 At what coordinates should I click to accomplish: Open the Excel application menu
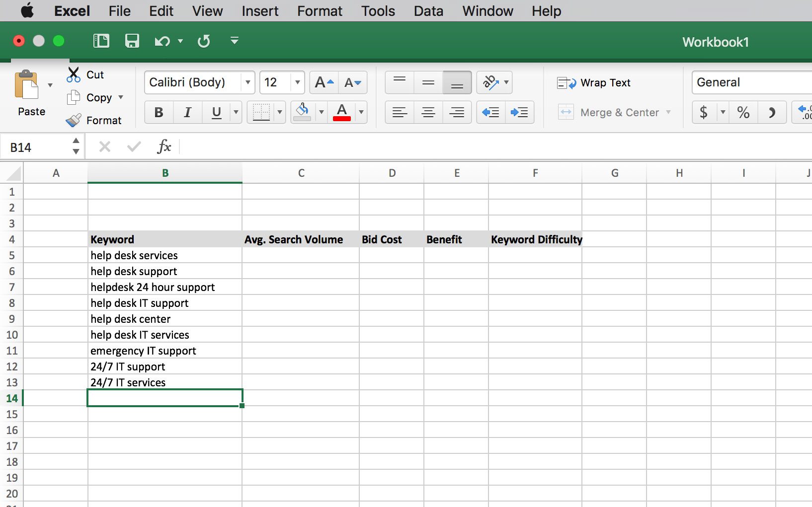72,11
